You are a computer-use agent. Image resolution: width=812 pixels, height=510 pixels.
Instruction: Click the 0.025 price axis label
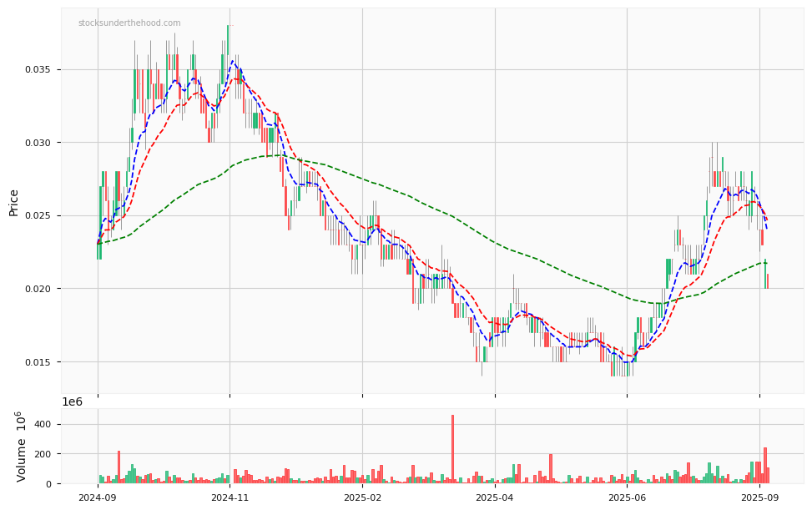point(39,215)
